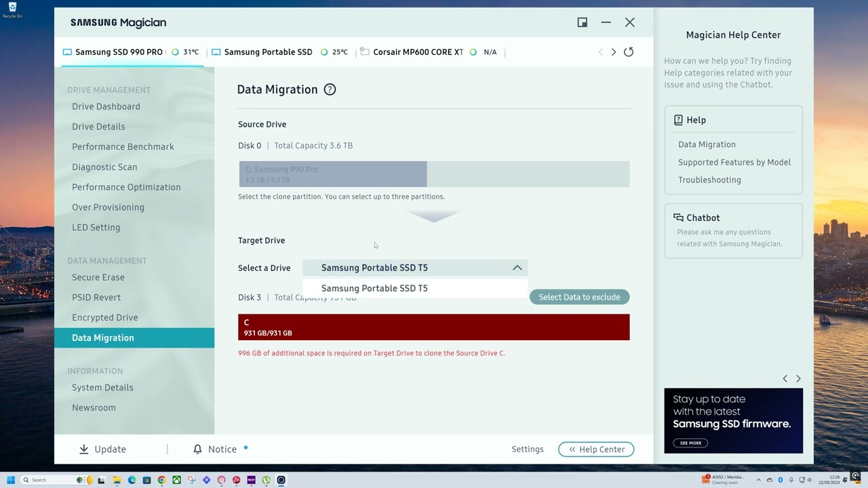868x488 pixels.
Task: Click the red target drive C partition bar
Action: 434,327
